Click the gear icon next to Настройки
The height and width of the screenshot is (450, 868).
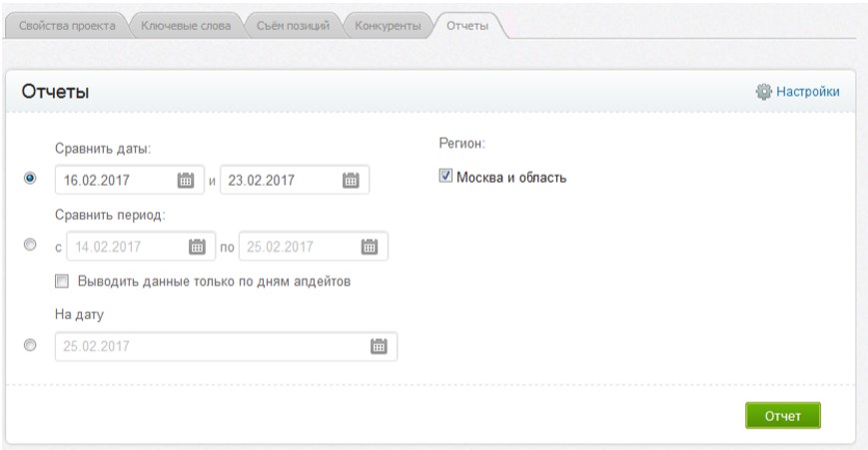(x=763, y=92)
